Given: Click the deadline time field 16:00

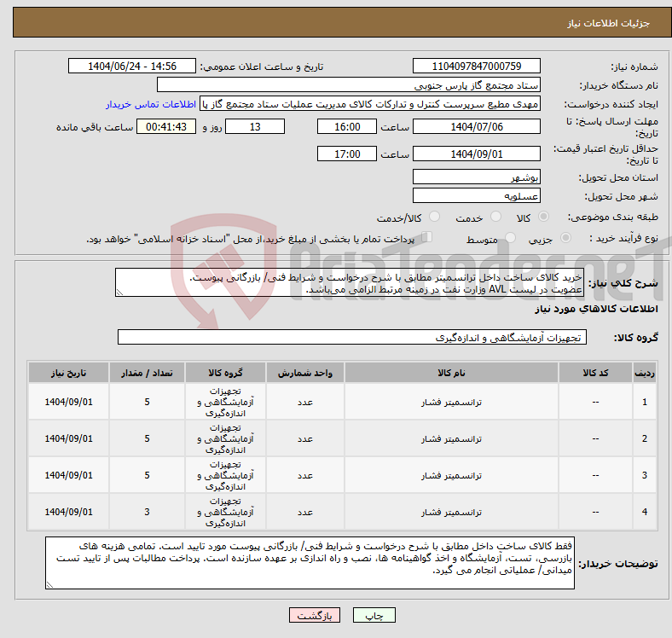Looking at the screenshot, I should (347, 126).
